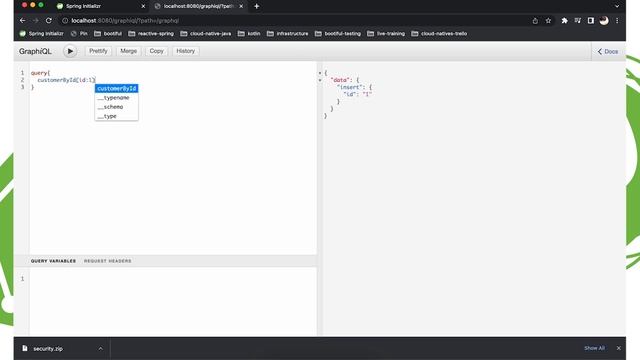Image resolution: width=640 pixels, height=360 pixels.
Task: Select customerById autocomplete suggestion
Action: coord(117,89)
